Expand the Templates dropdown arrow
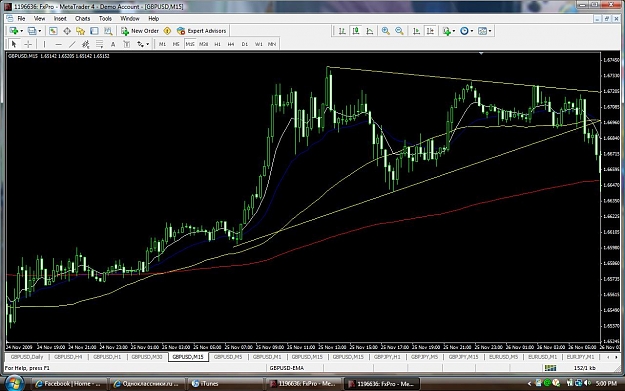Viewport: 625px width, 391px height. tap(490, 31)
